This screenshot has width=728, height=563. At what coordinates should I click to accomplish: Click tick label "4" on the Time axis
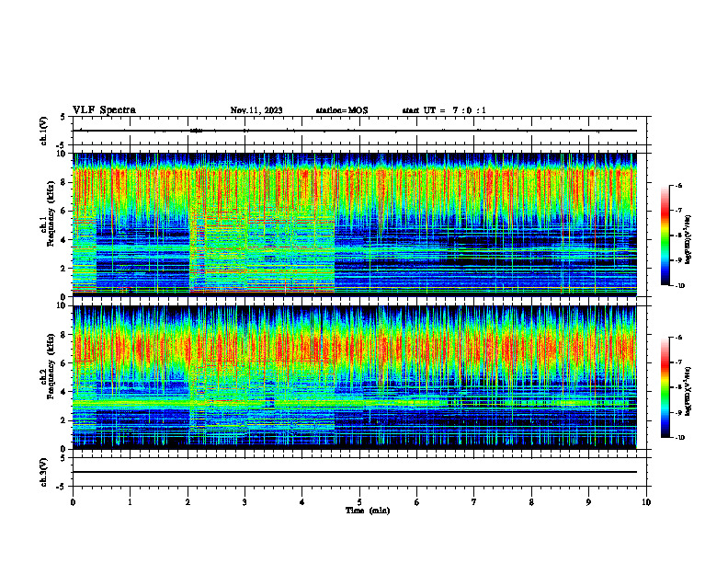tap(302, 502)
